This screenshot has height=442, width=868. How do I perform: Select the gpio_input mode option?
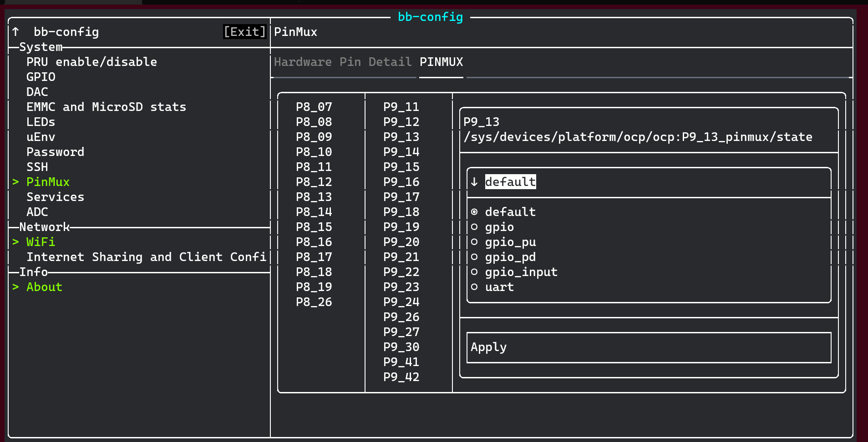tap(520, 272)
